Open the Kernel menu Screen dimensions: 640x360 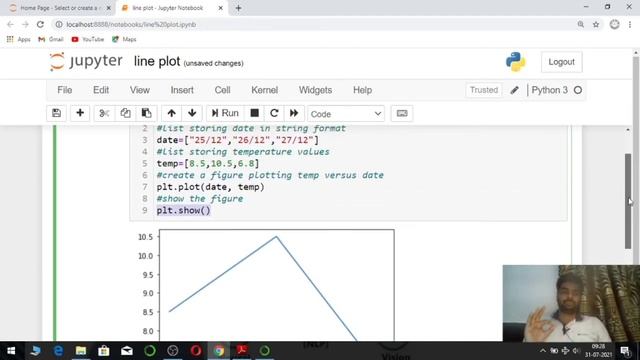coord(264,90)
